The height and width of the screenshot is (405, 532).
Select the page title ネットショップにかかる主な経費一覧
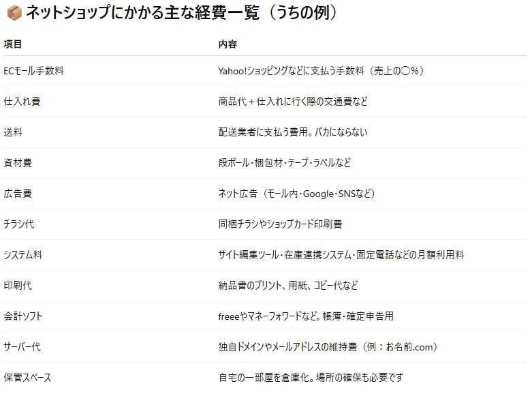pyautogui.click(x=143, y=12)
